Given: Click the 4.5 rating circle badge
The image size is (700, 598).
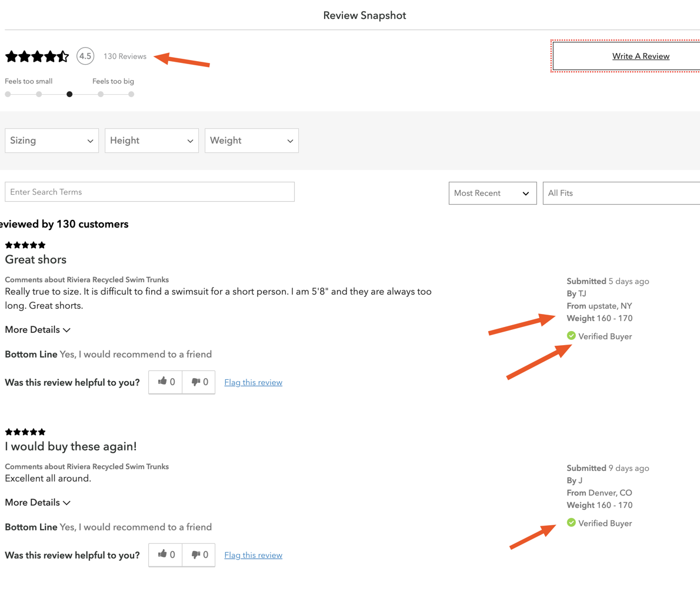Looking at the screenshot, I should pos(85,56).
